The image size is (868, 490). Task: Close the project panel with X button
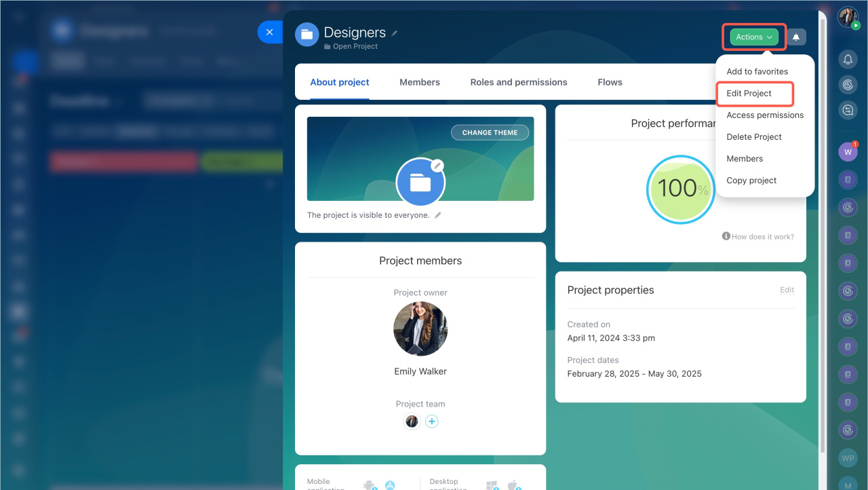click(269, 32)
